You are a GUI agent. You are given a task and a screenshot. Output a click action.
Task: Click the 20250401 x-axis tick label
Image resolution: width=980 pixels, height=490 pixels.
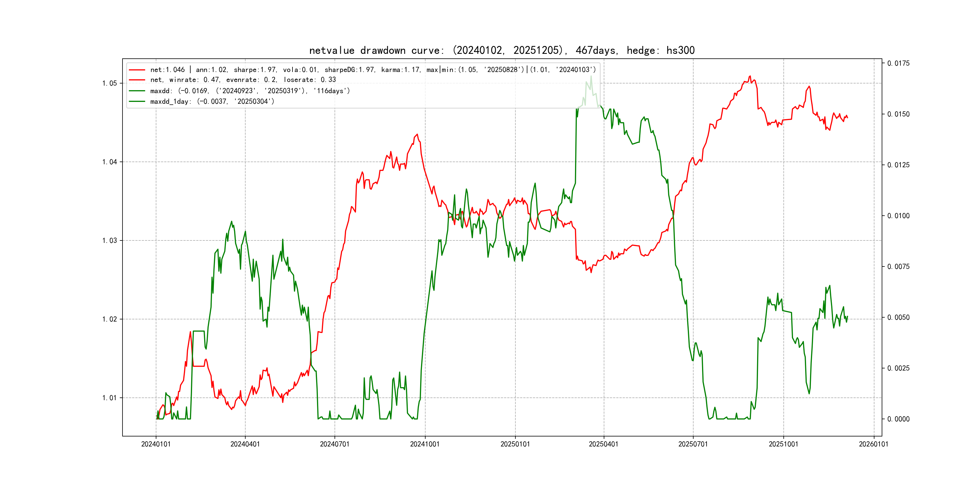click(603, 444)
